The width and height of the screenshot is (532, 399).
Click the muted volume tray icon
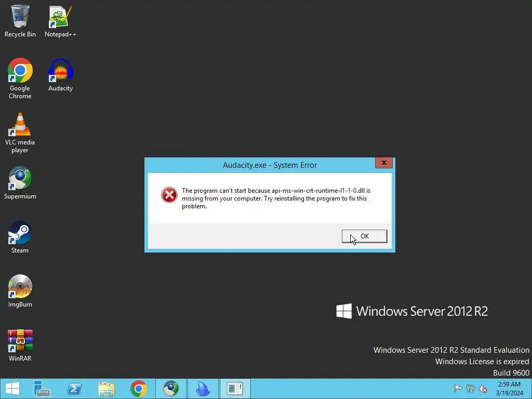point(483,389)
